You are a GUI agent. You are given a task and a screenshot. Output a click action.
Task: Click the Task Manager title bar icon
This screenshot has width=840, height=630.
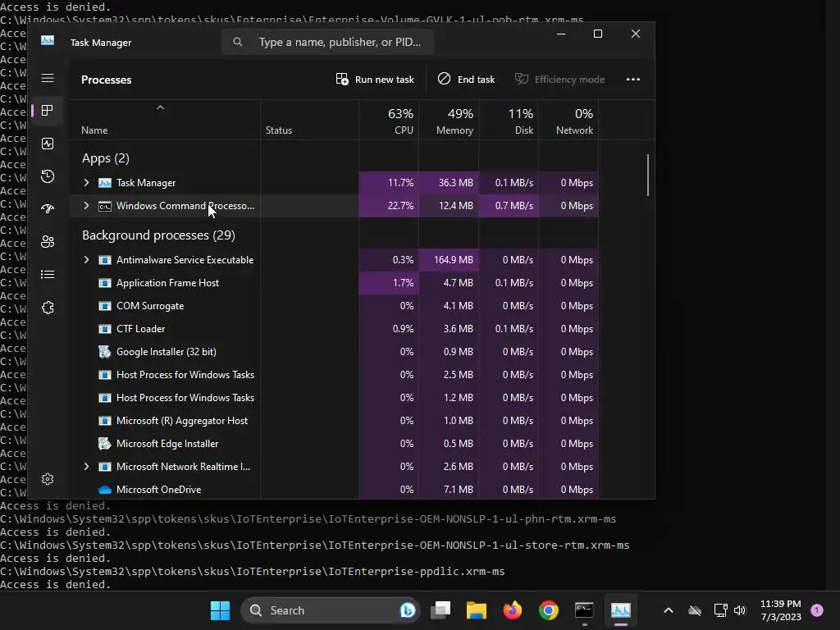pos(48,41)
